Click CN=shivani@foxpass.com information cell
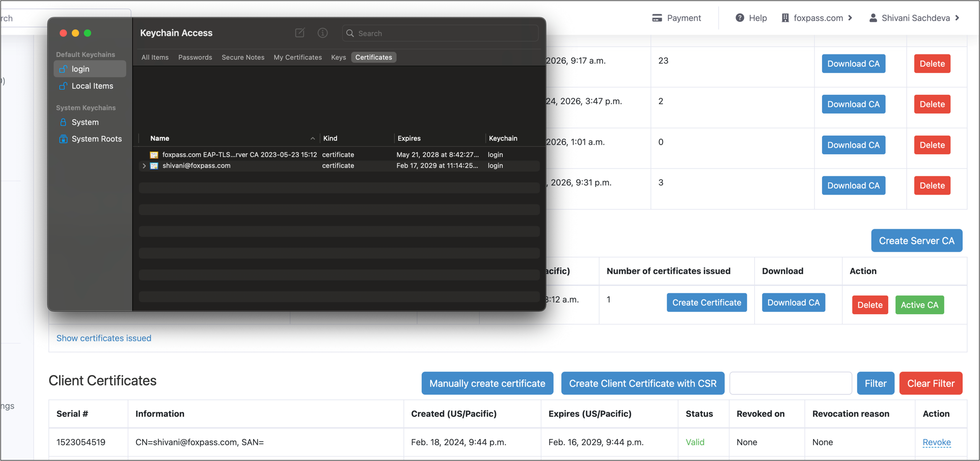 pos(200,442)
